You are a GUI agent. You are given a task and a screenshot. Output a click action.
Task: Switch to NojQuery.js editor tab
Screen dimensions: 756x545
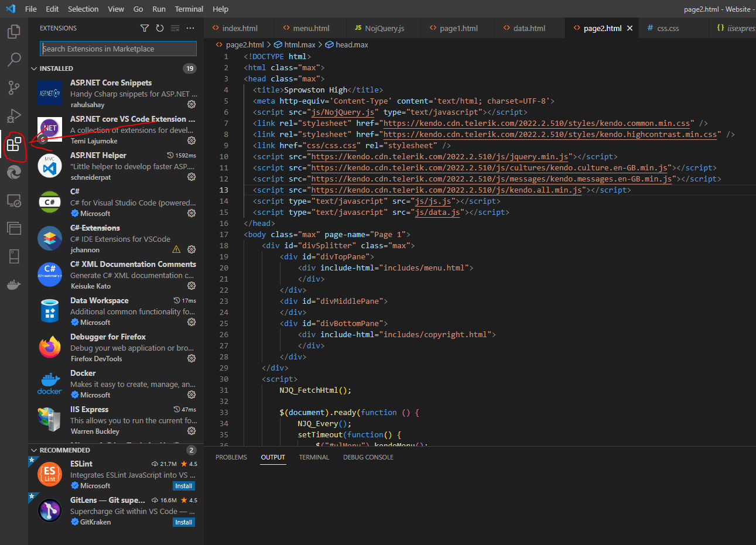coord(384,28)
